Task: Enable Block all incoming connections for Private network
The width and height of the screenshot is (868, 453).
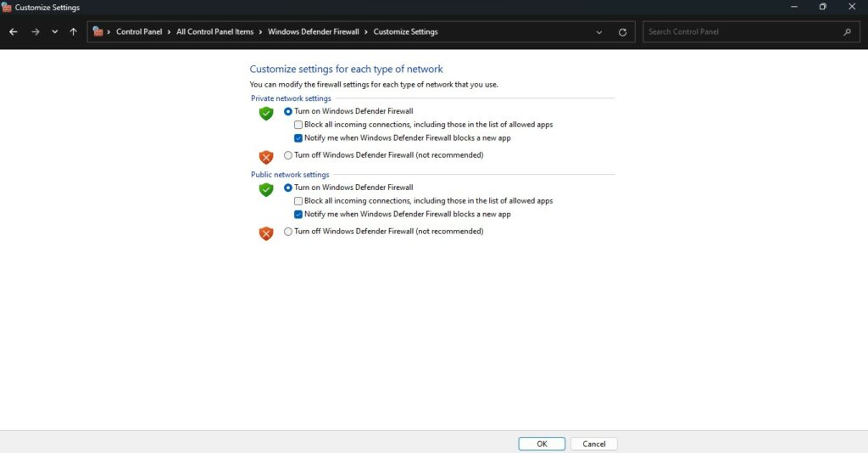Action: [298, 125]
